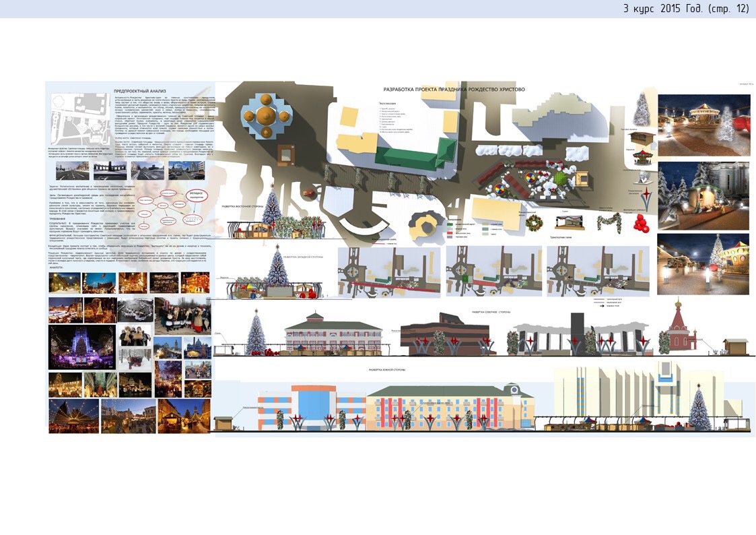Select the red ornament balls cluster
Viewport: 756px width, 535px height.
pos(640,223)
